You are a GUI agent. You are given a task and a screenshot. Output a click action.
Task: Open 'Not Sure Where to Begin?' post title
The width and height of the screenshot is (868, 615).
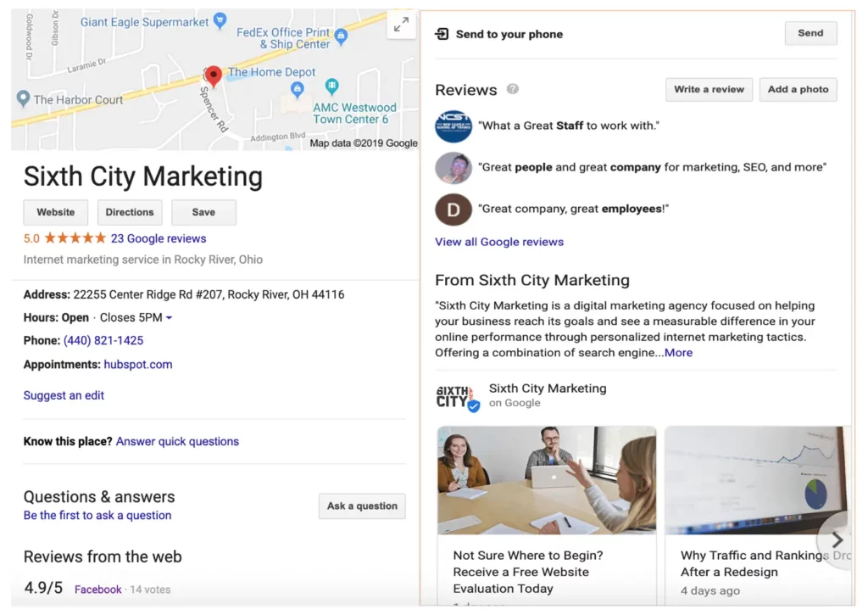(x=527, y=572)
